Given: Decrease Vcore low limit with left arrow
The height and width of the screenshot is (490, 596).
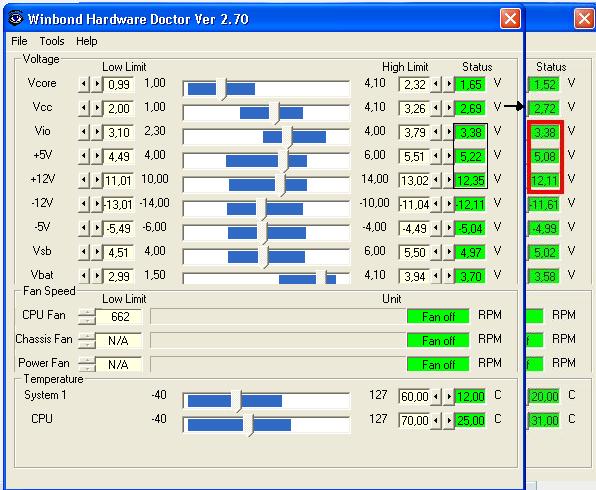Looking at the screenshot, I should point(84,84).
